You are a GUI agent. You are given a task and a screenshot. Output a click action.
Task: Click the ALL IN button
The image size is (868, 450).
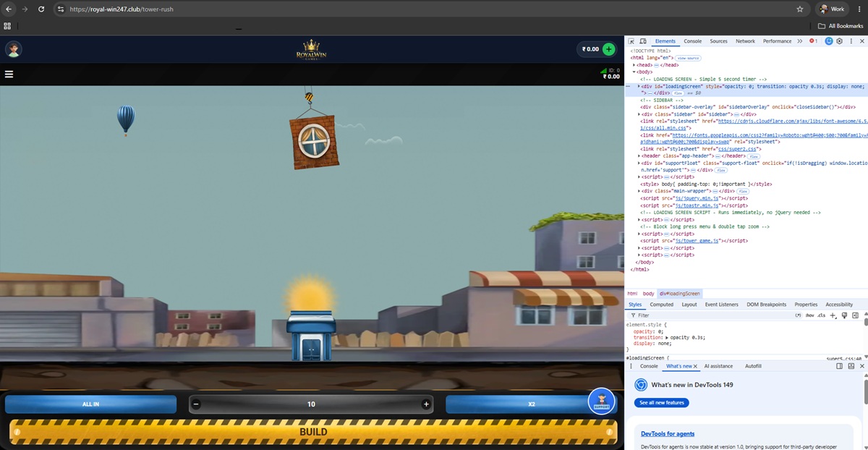click(x=91, y=404)
